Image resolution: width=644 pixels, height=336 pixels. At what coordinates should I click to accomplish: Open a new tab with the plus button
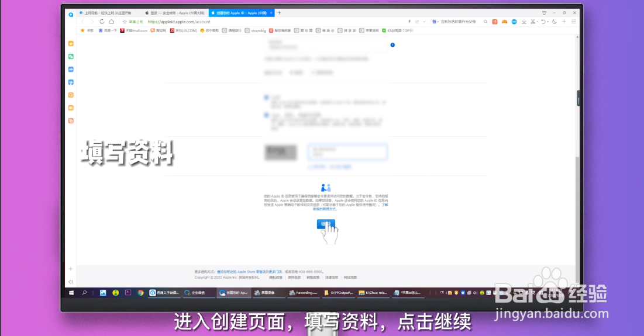[x=279, y=13]
